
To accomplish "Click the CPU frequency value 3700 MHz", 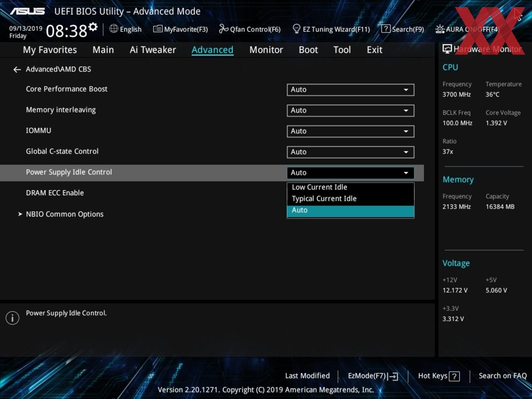I will tap(457, 94).
